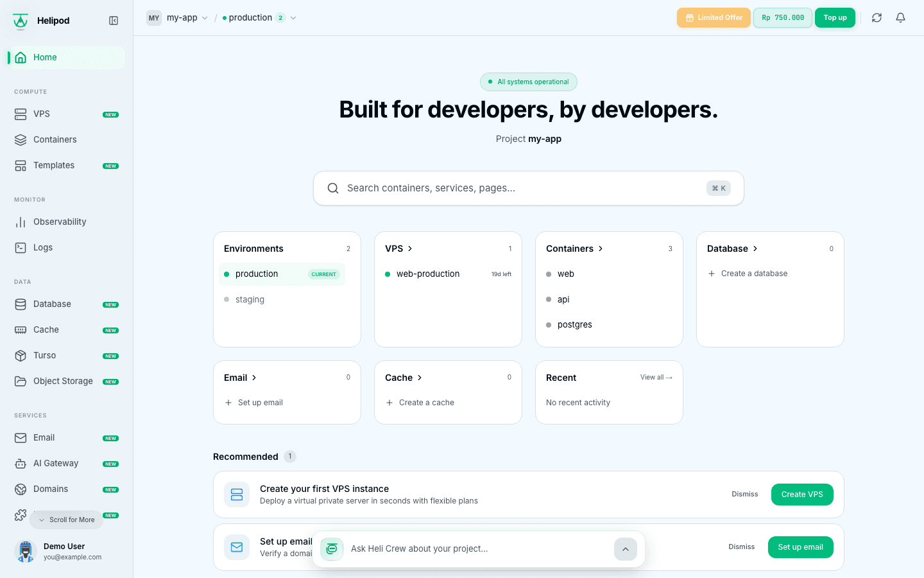Click the Home icon in sidebar
Screen dimensions: 924x578
coord(21,57)
